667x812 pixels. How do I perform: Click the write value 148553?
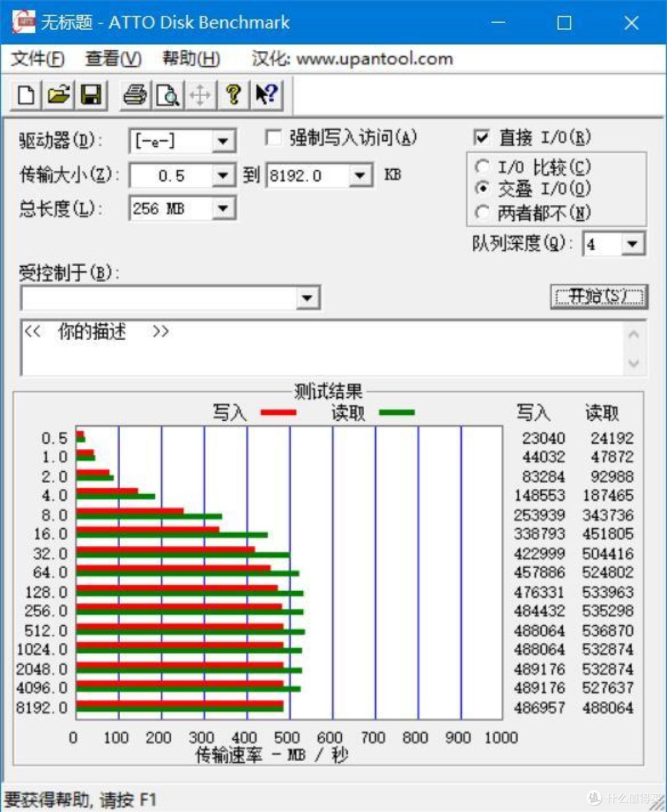(x=540, y=496)
